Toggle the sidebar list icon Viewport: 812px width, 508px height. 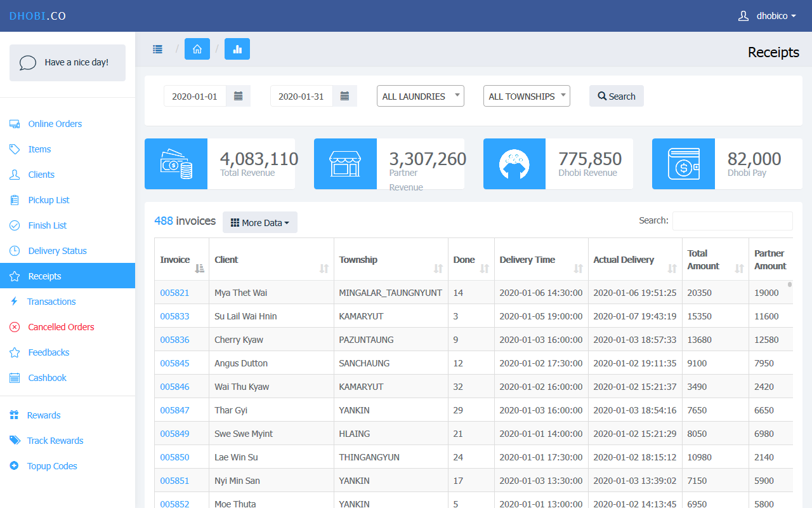[157, 49]
